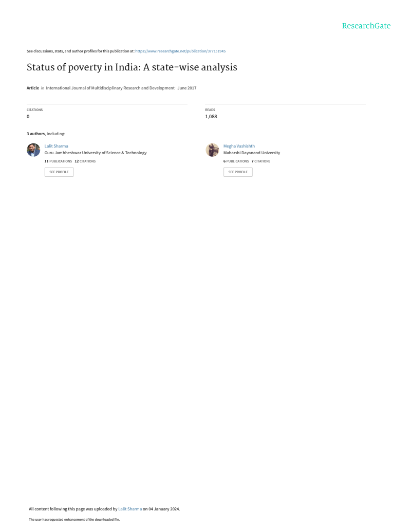Click Megha Vashishth's 6 publications stat
The height and width of the screenshot is (532, 411).
(236, 161)
